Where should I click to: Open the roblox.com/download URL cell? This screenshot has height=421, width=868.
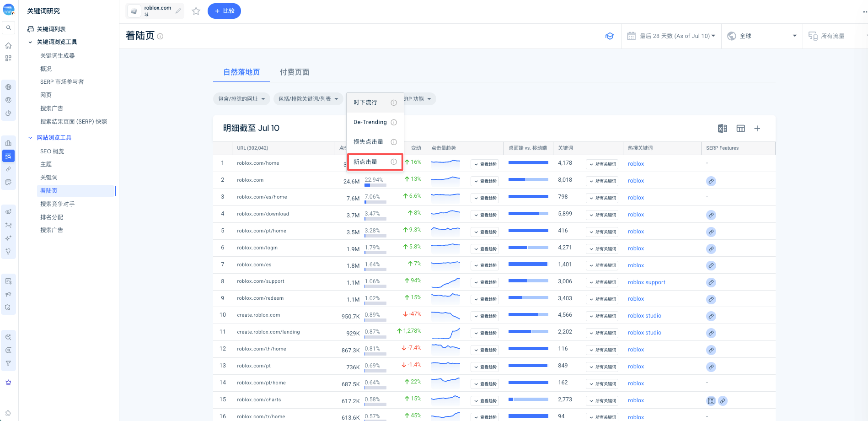pyautogui.click(x=263, y=214)
